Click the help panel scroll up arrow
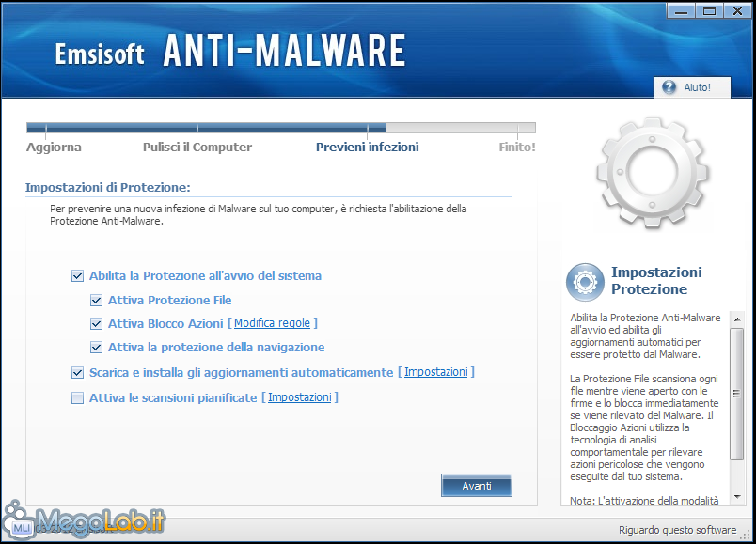Image resolution: width=756 pixels, height=544 pixels. pos(736,319)
